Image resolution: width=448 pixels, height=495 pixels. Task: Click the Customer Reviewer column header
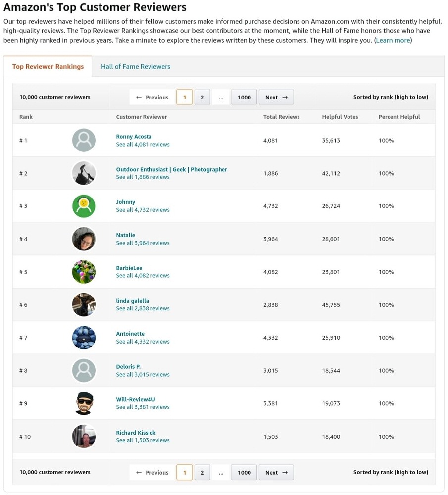point(142,117)
